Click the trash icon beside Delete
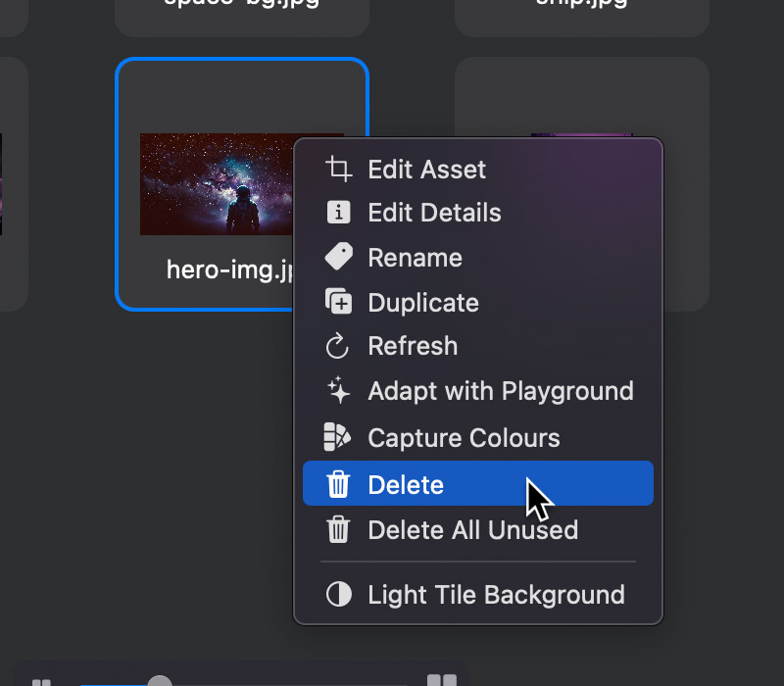 click(x=338, y=484)
